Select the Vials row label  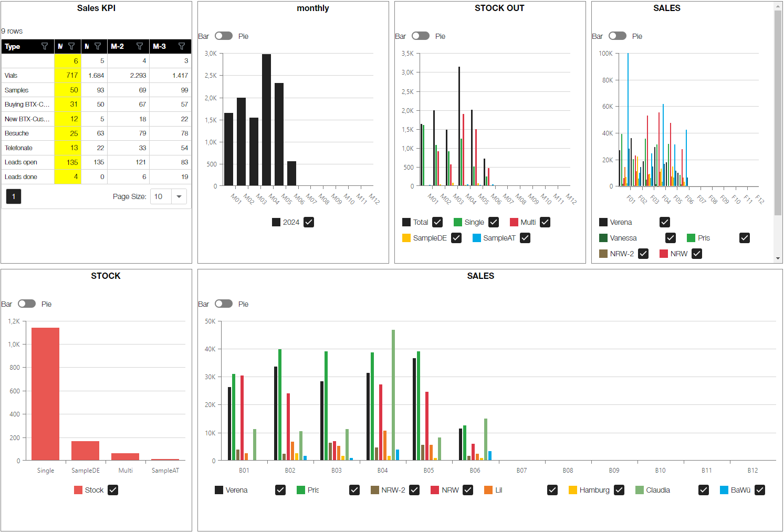pyautogui.click(x=11, y=76)
